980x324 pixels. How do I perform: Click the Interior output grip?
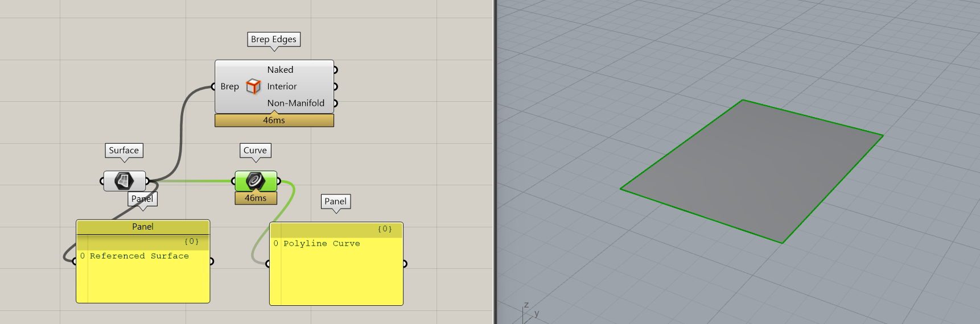(335, 86)
